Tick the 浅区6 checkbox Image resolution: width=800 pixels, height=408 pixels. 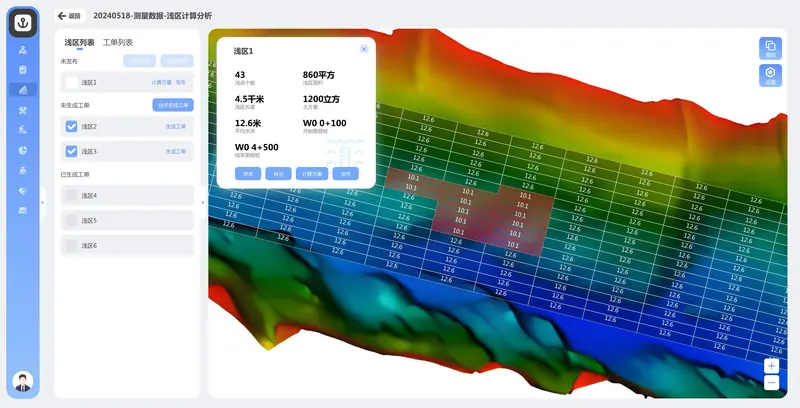pos(71,245)
